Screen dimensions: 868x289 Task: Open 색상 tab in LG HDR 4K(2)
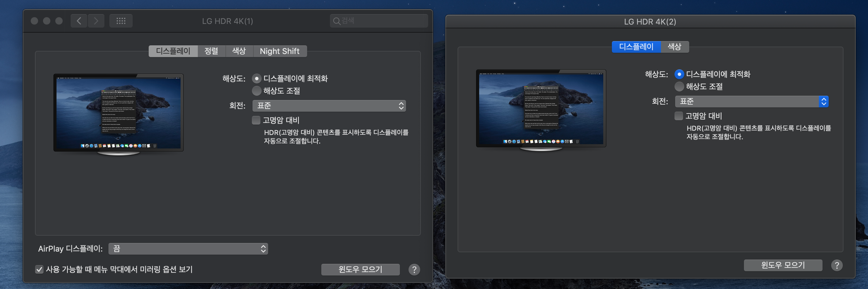[674, 47]
